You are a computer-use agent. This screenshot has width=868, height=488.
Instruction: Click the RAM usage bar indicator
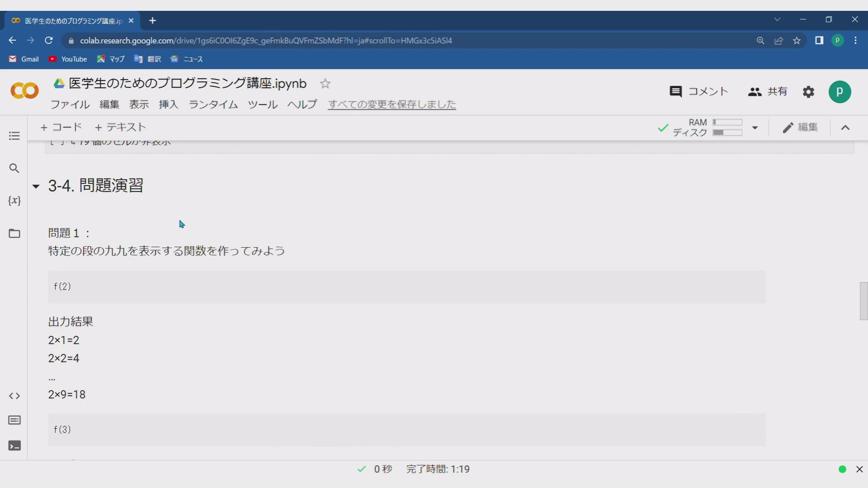tap(727, 122)
